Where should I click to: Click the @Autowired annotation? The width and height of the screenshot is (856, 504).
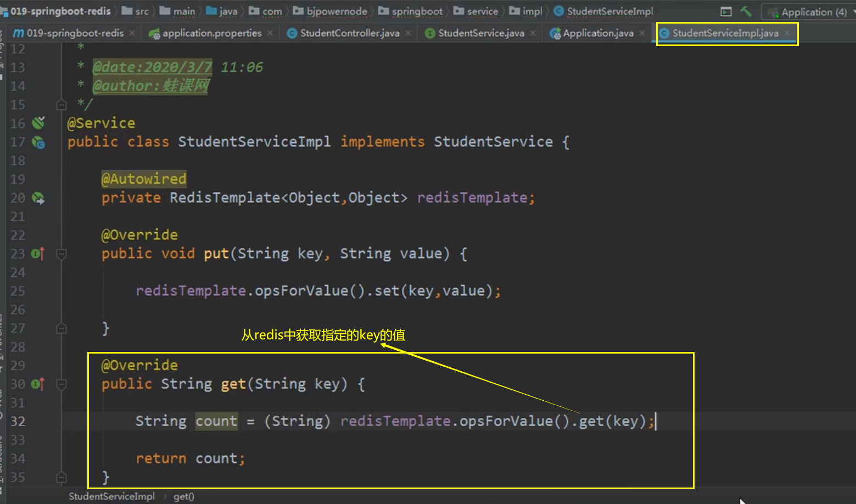[x=144, y=179]
